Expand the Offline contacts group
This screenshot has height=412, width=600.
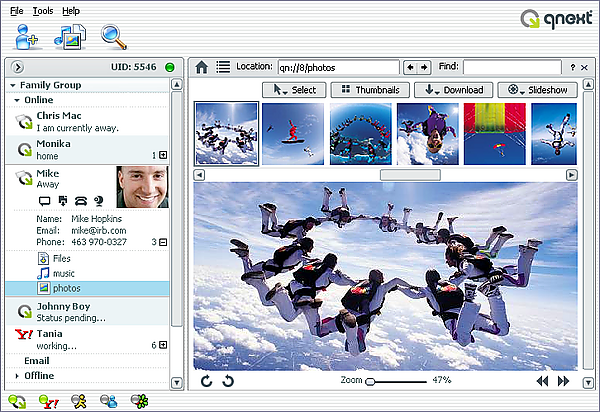pos(17,376)
